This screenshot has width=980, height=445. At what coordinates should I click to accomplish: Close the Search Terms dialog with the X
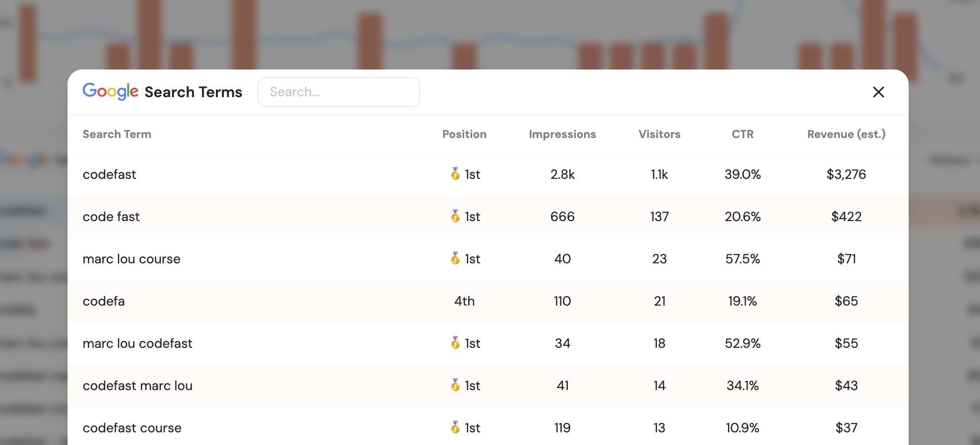point(878,92)
